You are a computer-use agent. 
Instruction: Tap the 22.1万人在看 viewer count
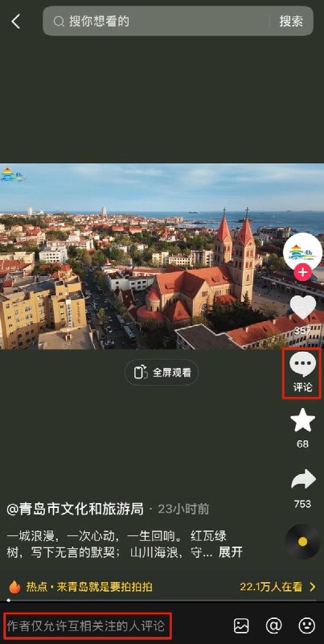click(271, 587)
